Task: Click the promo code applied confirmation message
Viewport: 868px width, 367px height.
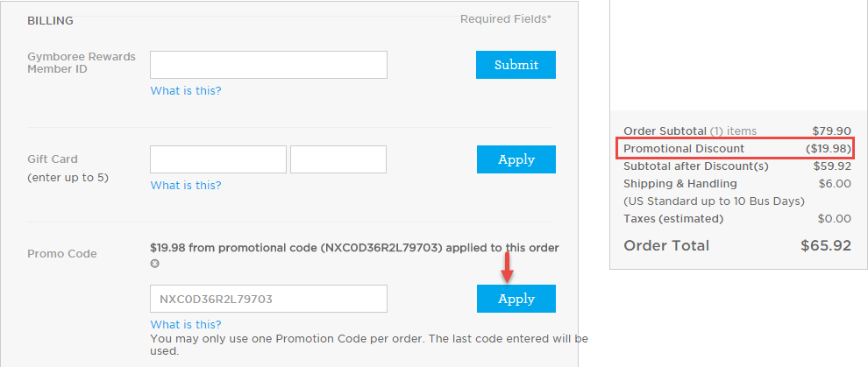Action: coord(354,248)
